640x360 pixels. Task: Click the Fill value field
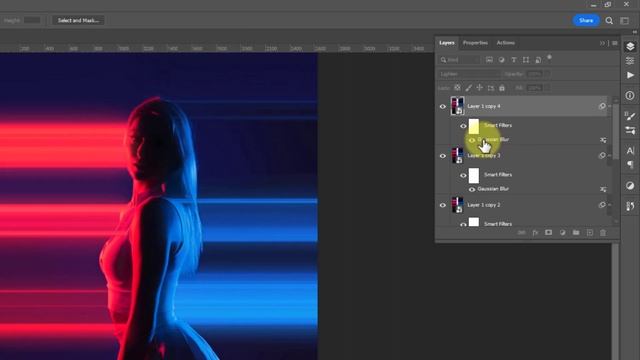click(534, 88)
